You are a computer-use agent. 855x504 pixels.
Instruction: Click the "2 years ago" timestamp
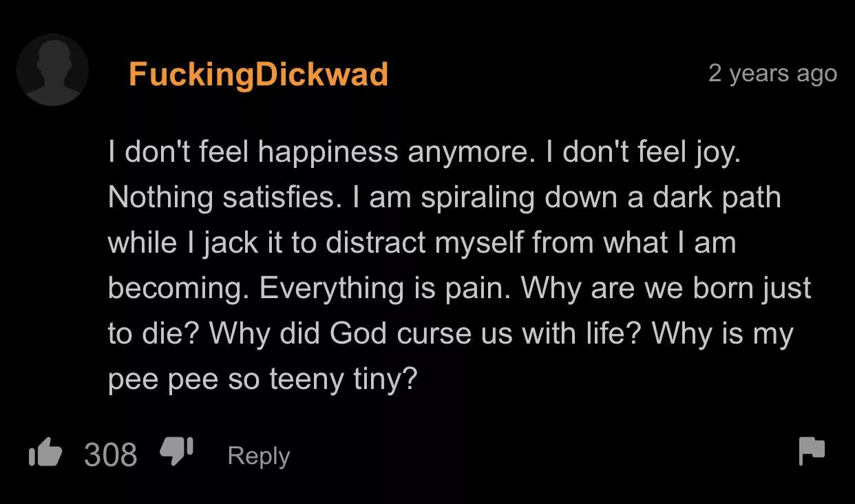(x=772, y=73)
